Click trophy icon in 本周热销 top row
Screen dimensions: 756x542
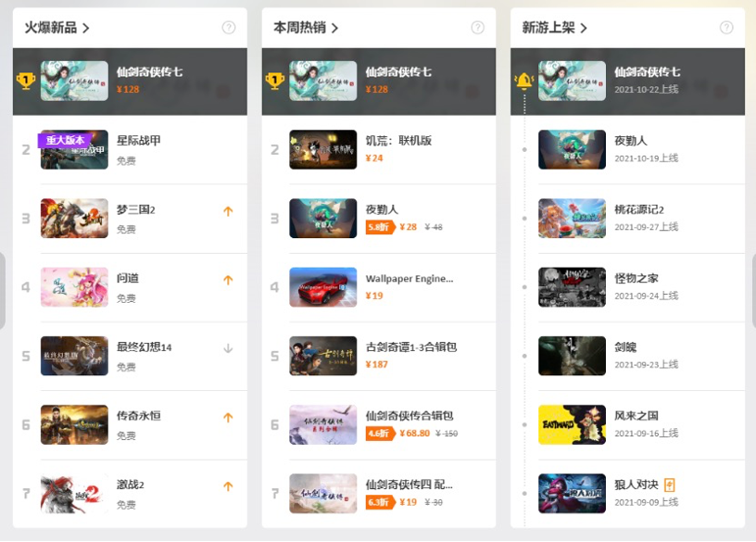(x=275, y=81)
